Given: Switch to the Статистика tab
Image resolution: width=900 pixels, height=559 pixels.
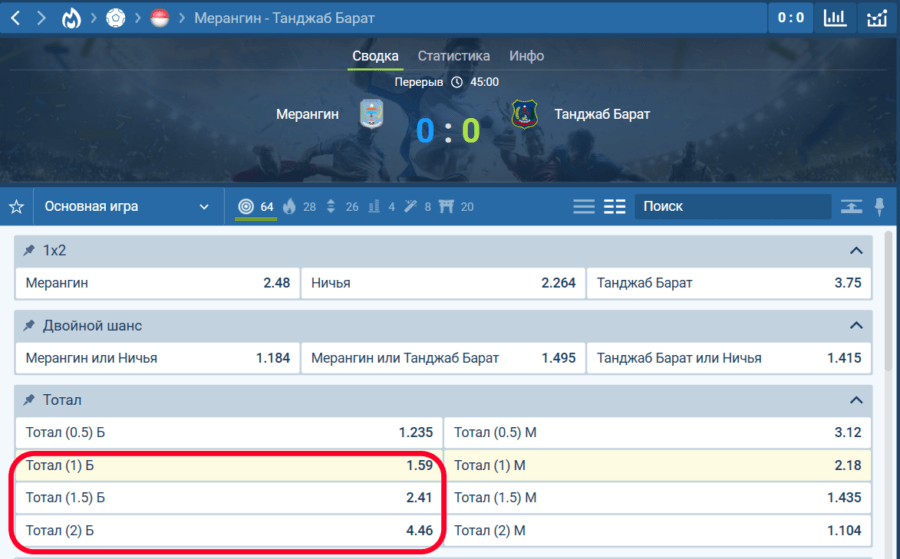Looking at the screenshot, I should tap(453, 56).
